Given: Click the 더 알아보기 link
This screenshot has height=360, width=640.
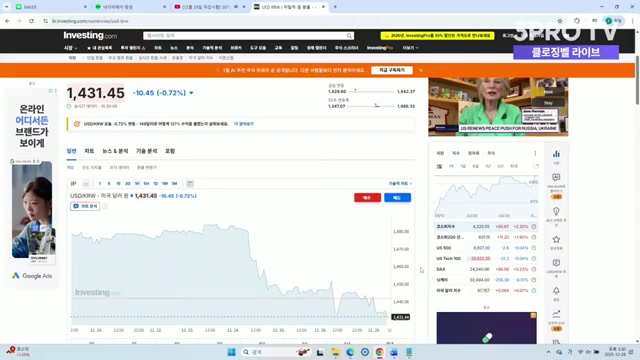Looking at the screenshot, I should pyautogui.click(x=244, y=124).
